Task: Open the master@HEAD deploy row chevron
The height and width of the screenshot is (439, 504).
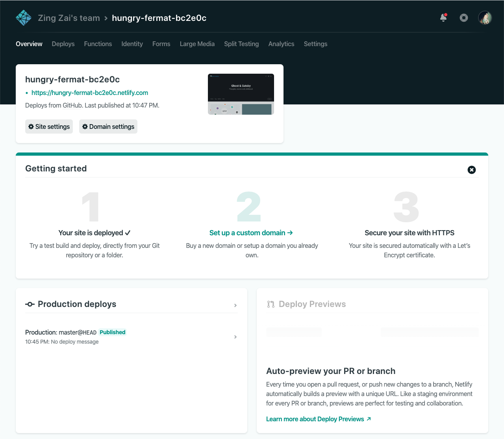Action: (235, 337)
